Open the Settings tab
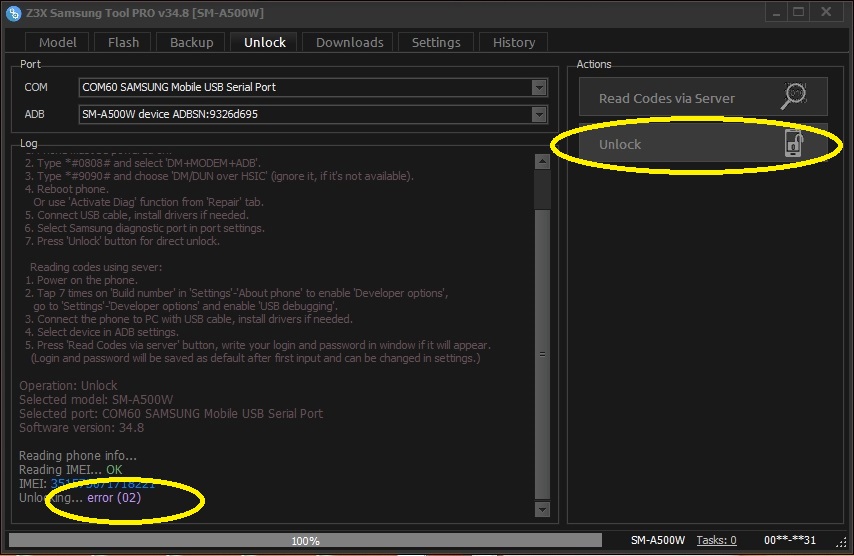This screenshot has width=854, height=556. pyautogui.click(x=436, y=42)
